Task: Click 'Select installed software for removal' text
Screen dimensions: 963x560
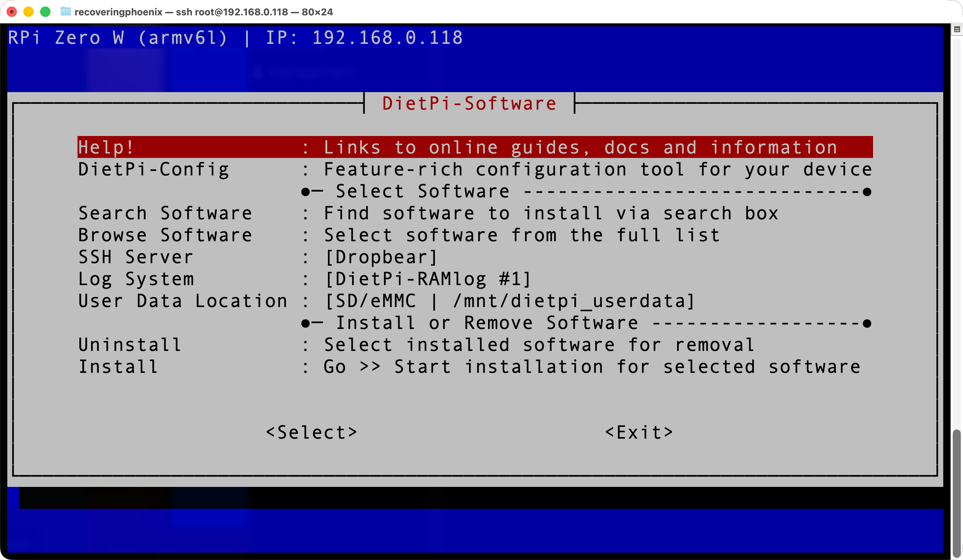Action: pyautogui.click(x=539, y=345)
